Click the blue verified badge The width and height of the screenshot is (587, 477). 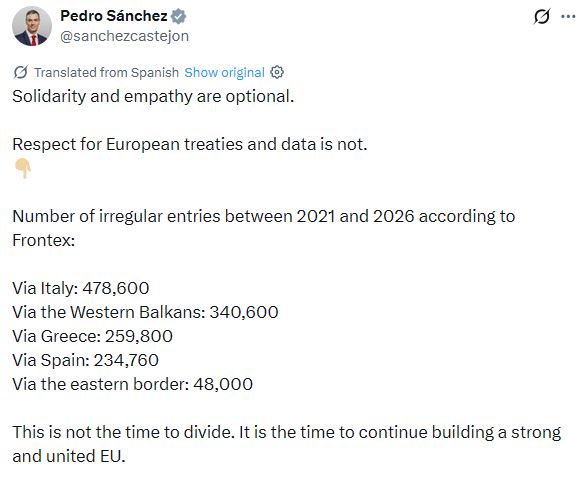[x=179, y=16]
